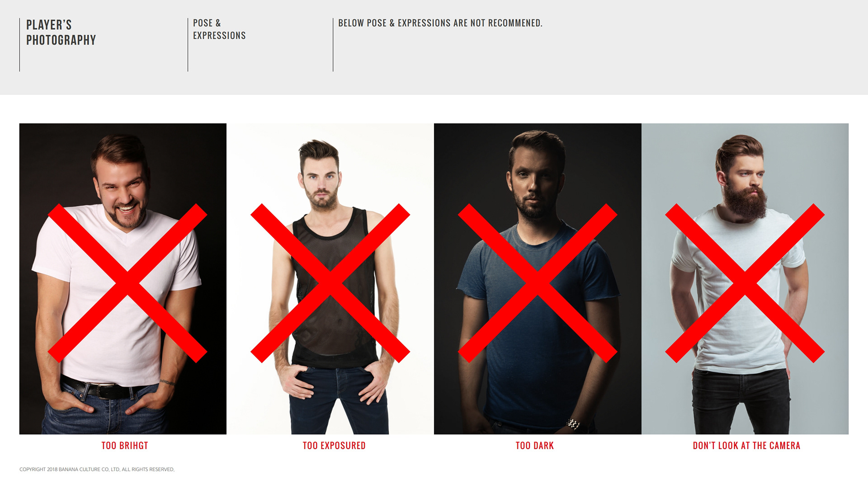Screen dimensions: 868x488
Task: Click the 'not recommended' instruction text
Action: (440, 23)
